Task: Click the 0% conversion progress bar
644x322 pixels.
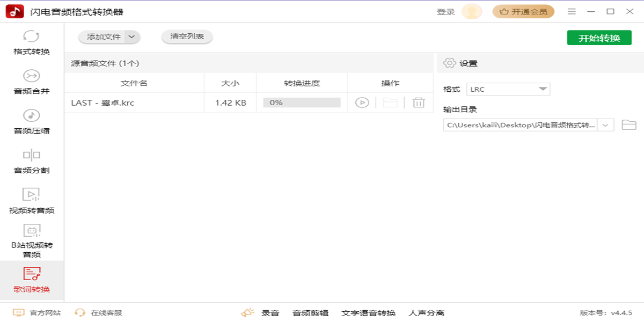Action: tap(302, 103)
